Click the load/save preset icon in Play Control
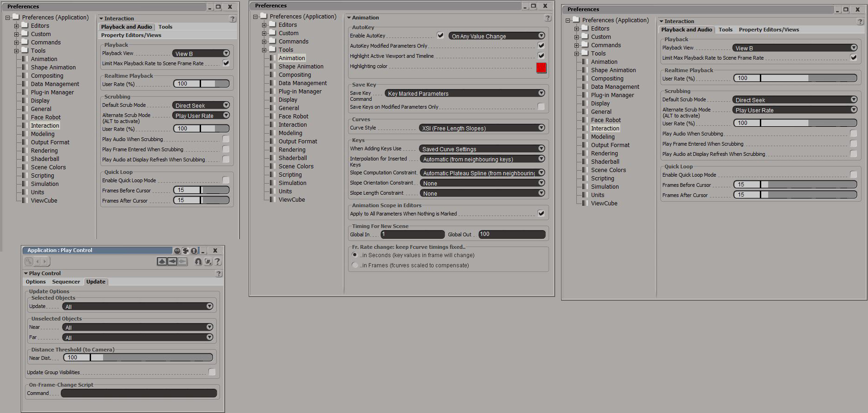 tap(208, 262)
